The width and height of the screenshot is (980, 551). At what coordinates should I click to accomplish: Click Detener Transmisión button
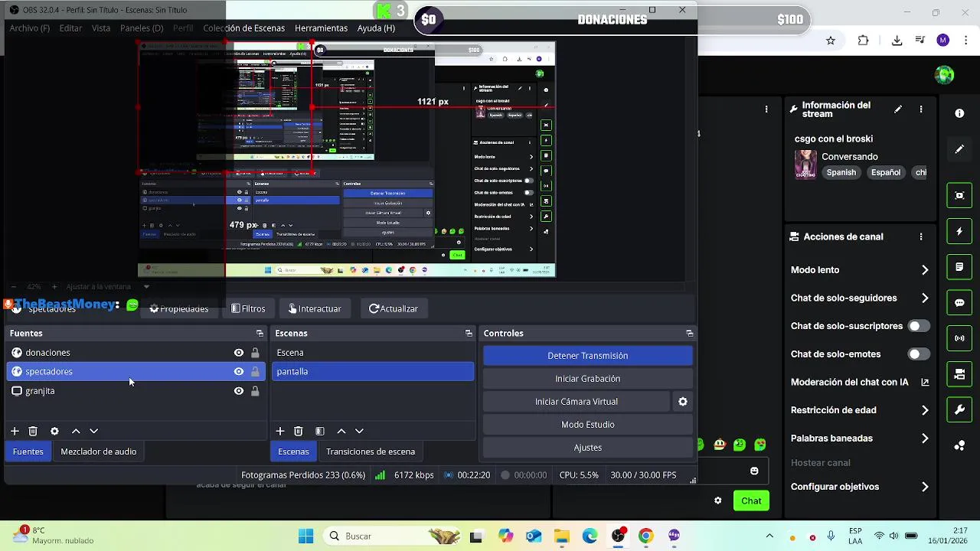588,356
